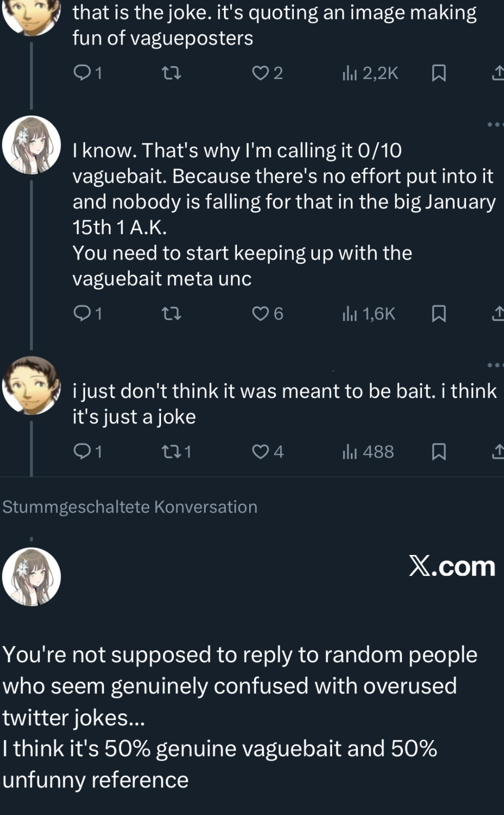
Task: Bookmark the '0/10 vaguebait' tweet
Action: pyautogui.click(x=438, y=313)
